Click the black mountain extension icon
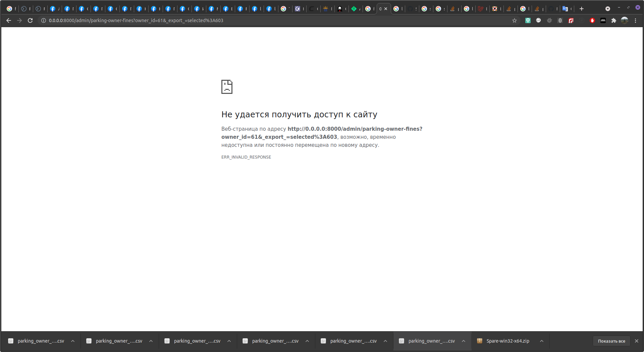Screen dimensions: 644x352 tap(603, 20)
